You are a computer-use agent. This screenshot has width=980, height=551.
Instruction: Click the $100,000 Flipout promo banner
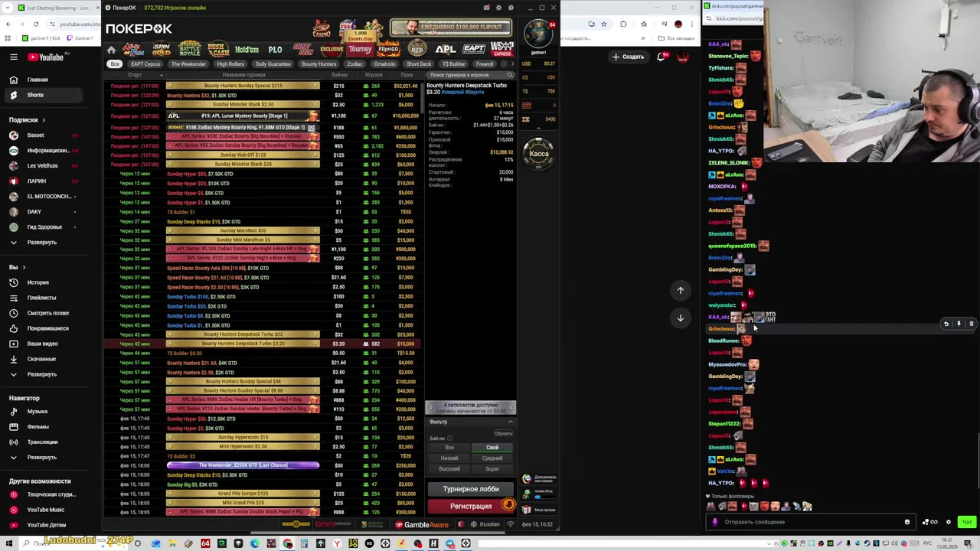[452, 28]
